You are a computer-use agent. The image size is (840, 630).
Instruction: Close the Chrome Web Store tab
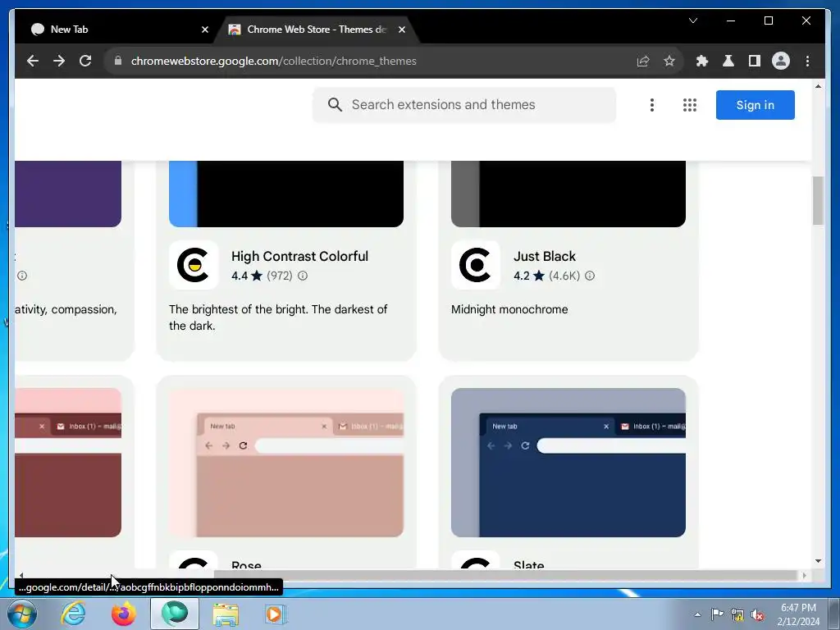click(402, 30)
